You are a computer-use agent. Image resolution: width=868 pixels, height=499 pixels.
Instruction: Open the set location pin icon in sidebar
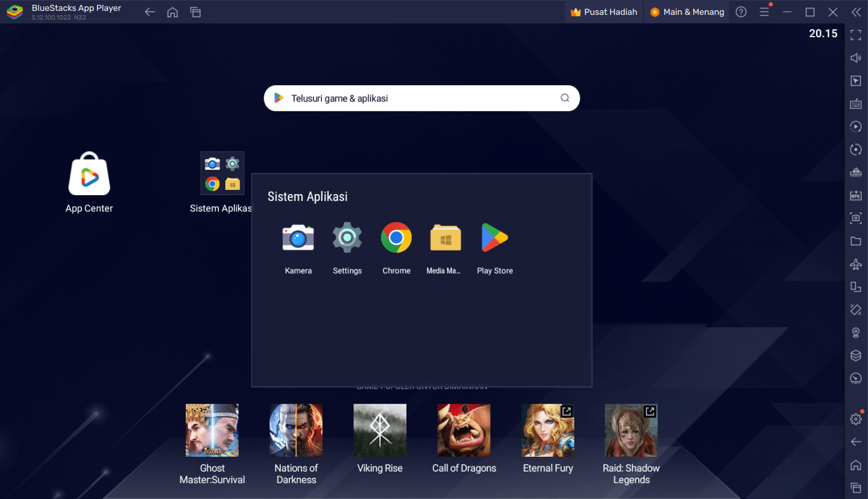856,332
